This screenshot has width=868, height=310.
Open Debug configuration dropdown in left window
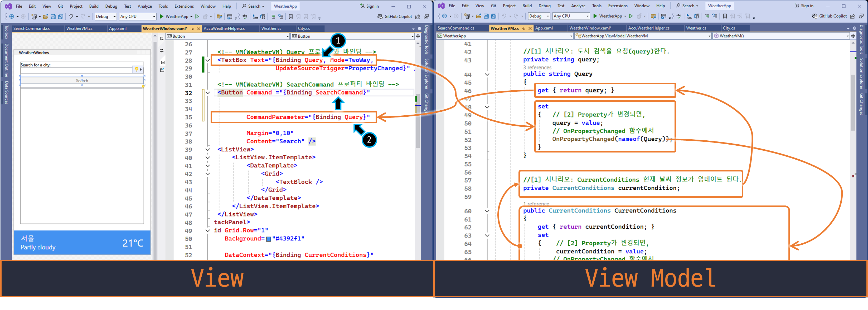(x=105, y=17)
